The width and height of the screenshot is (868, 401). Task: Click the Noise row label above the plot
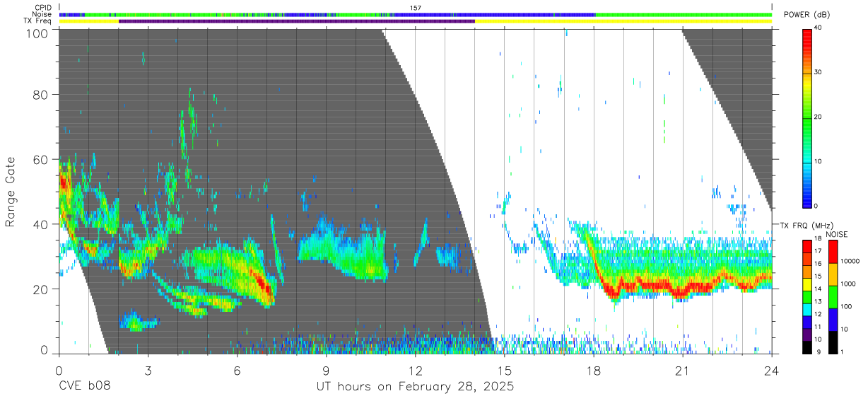[42, 14]
